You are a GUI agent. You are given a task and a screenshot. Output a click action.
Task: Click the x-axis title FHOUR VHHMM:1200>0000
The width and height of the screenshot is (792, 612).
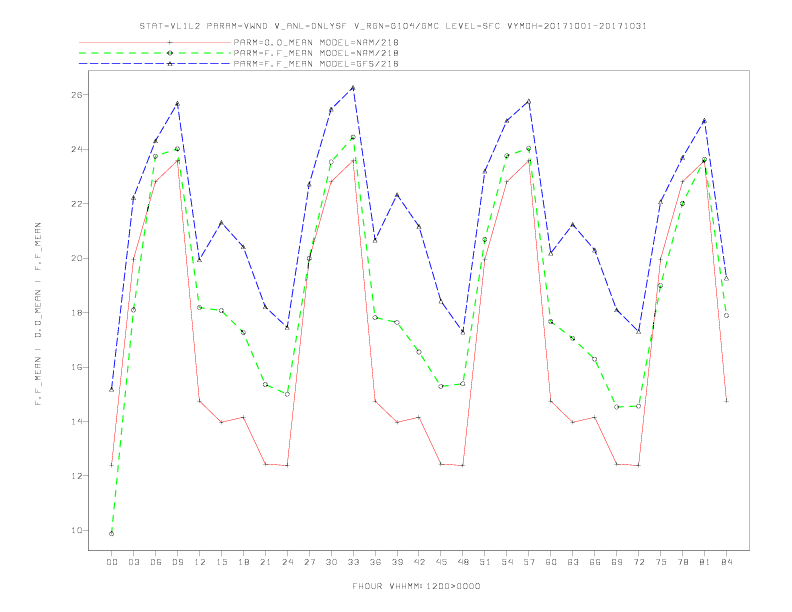(x=416, y=586)
